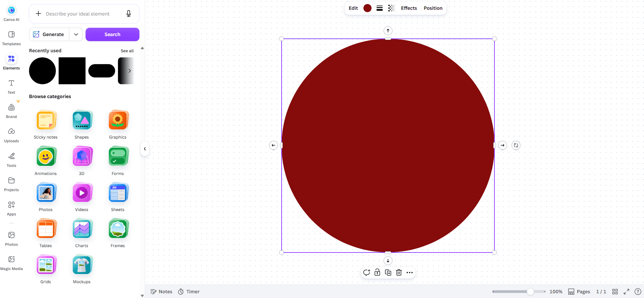Open border style options
The height and width of the screenshot is (298, 644).
(380, 8)
